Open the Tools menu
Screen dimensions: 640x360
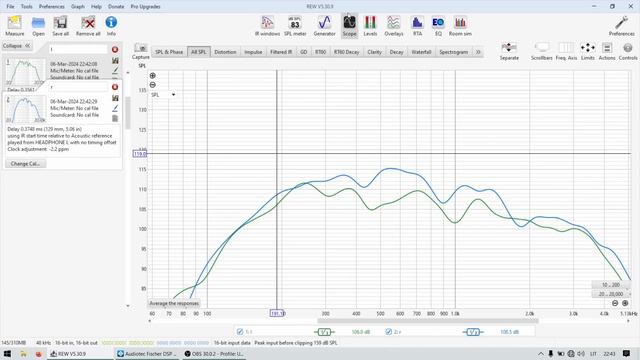tap(27, 7)
